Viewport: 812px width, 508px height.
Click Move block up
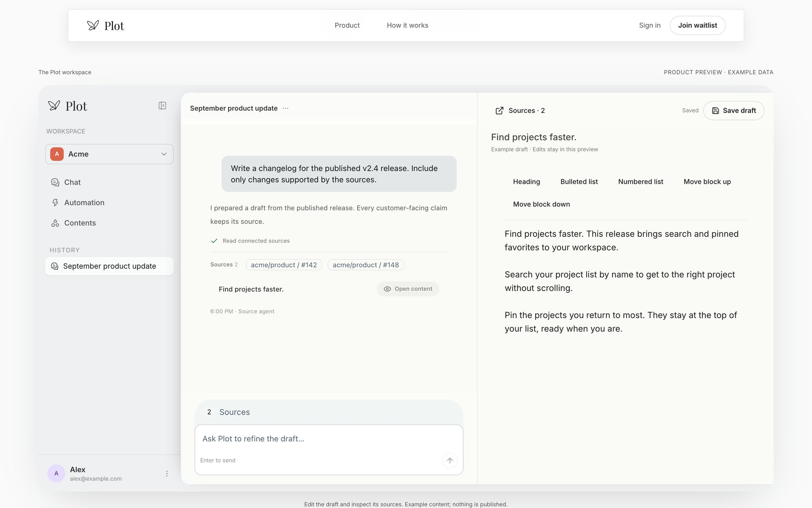coord(707,182)
